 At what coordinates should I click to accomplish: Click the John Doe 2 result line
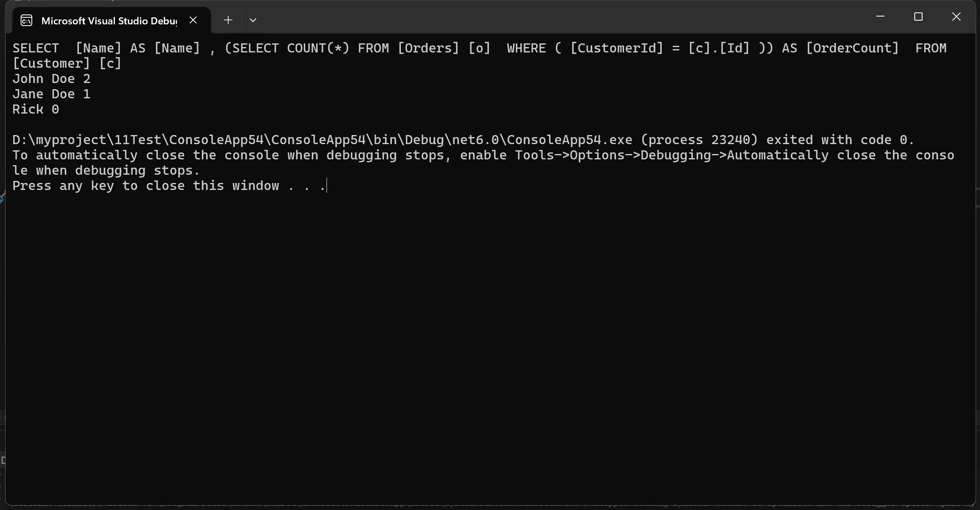coord(51,78)
